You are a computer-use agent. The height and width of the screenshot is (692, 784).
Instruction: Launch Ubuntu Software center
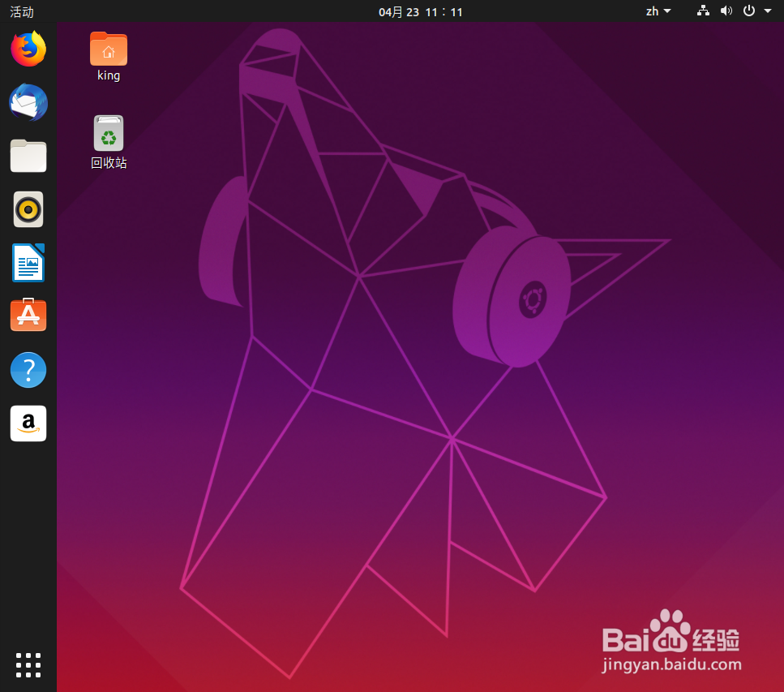28,315
